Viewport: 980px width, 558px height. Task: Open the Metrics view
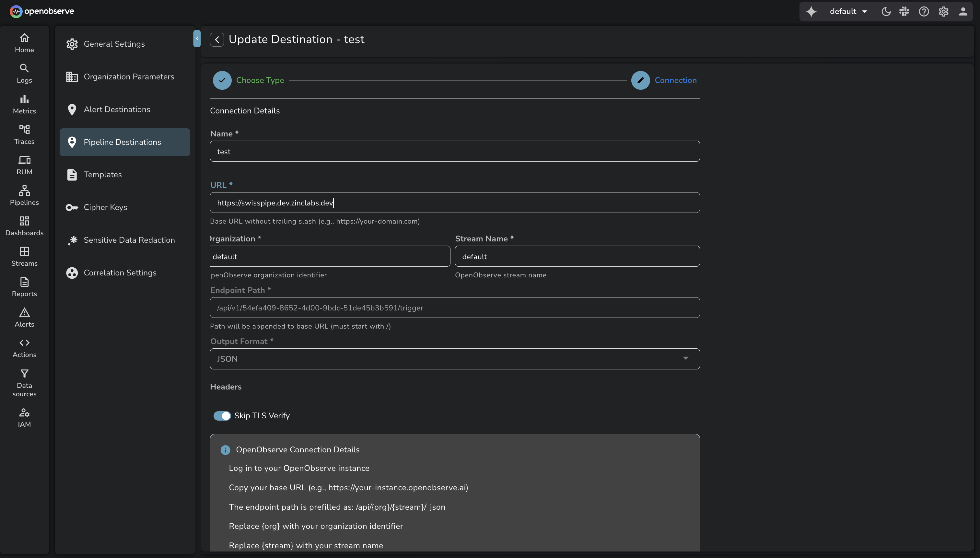(x=24, y=104)
